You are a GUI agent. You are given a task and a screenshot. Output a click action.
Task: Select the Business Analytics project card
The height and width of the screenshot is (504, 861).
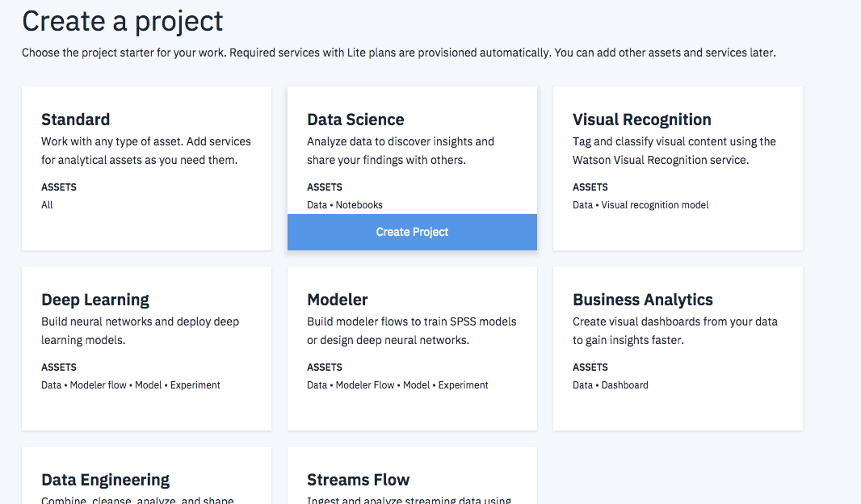click(678, 348)
